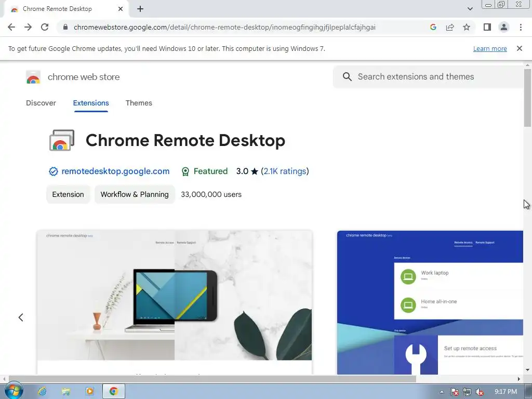The image size is (532, 399).
Task: Open the blue remote access screenshot
Action: point(430,302)
